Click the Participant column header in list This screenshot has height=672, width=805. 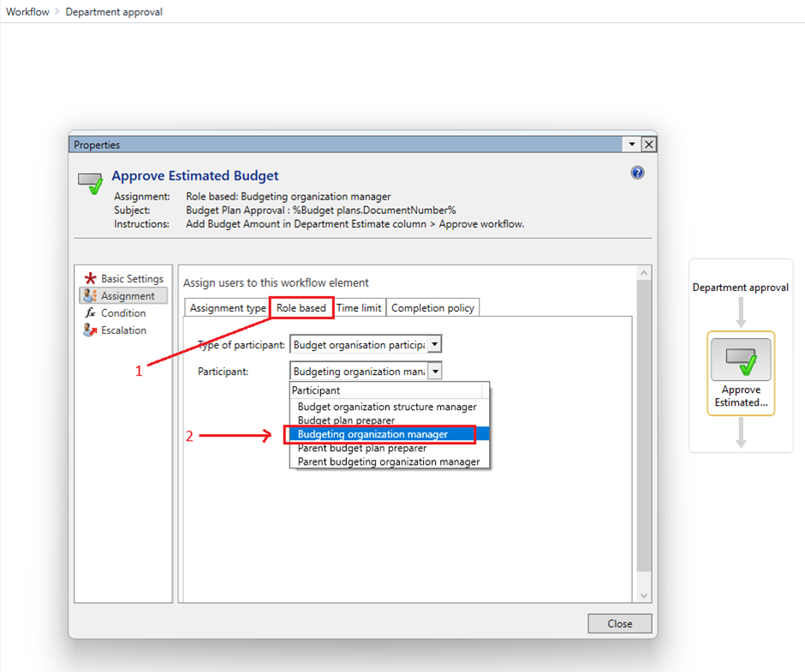(x=386, y=390)
